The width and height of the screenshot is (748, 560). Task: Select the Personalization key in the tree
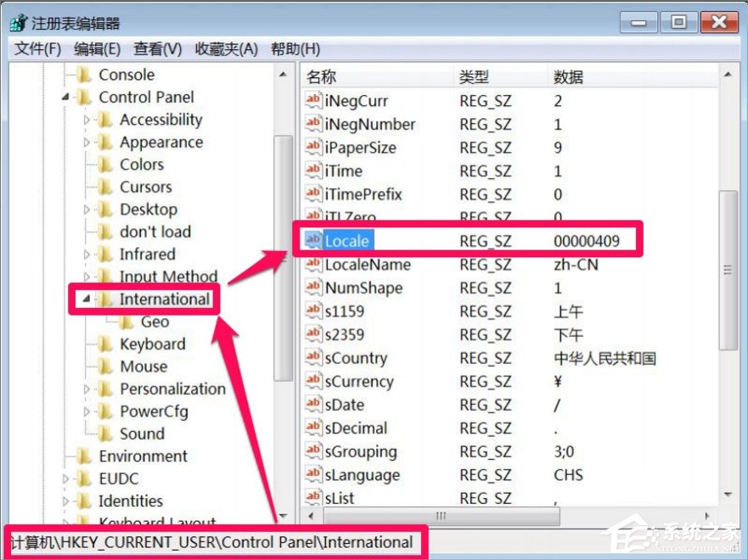[x=170, y=389]
